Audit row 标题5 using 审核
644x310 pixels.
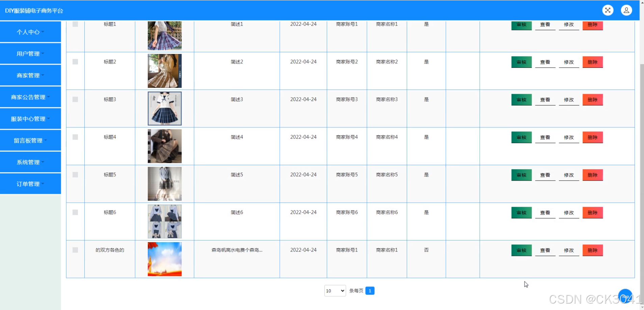click(x=521, y=175)
